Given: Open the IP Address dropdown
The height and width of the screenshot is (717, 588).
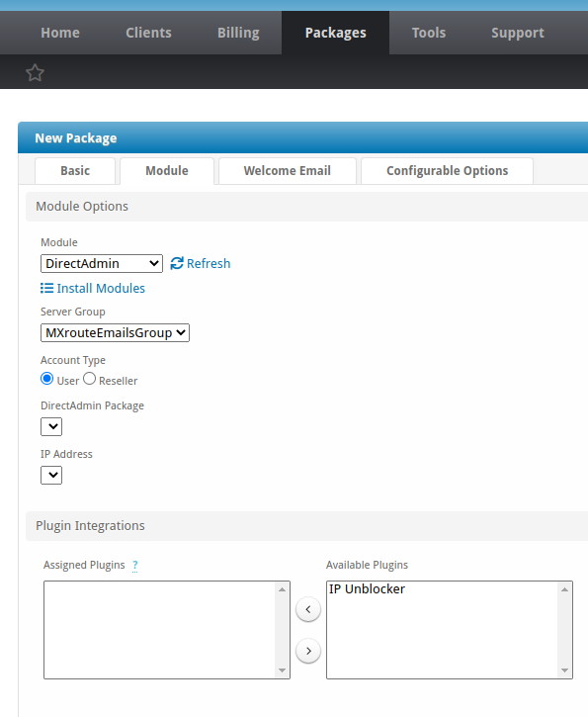Looking at the screenshot, I should (51, 475).
